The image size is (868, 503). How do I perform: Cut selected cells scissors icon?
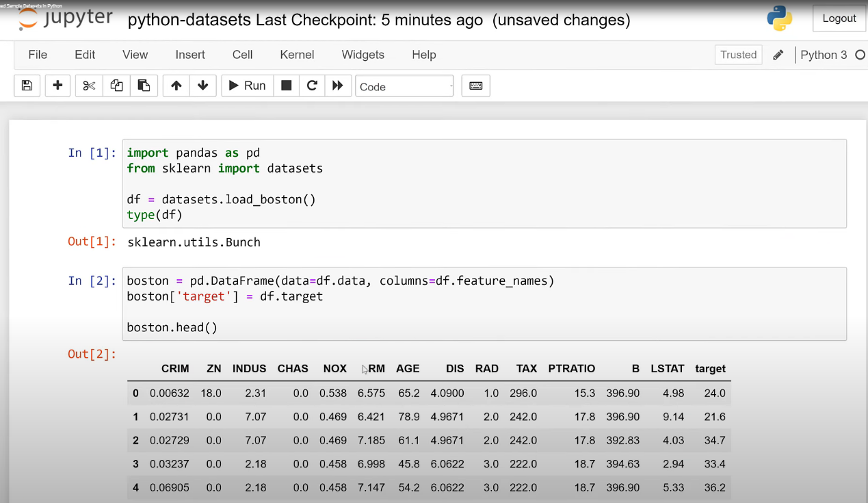pos(89,86)
